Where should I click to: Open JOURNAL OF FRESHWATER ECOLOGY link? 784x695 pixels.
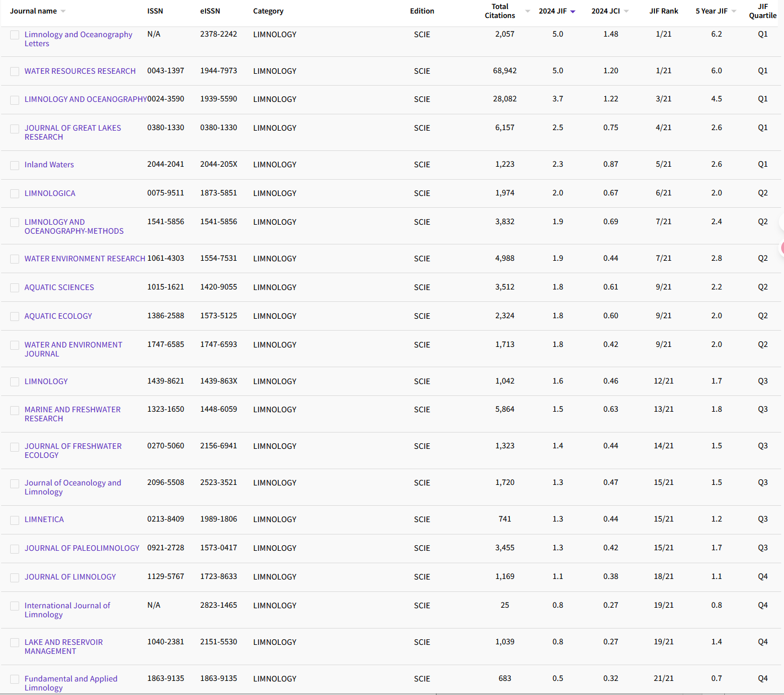73,451
